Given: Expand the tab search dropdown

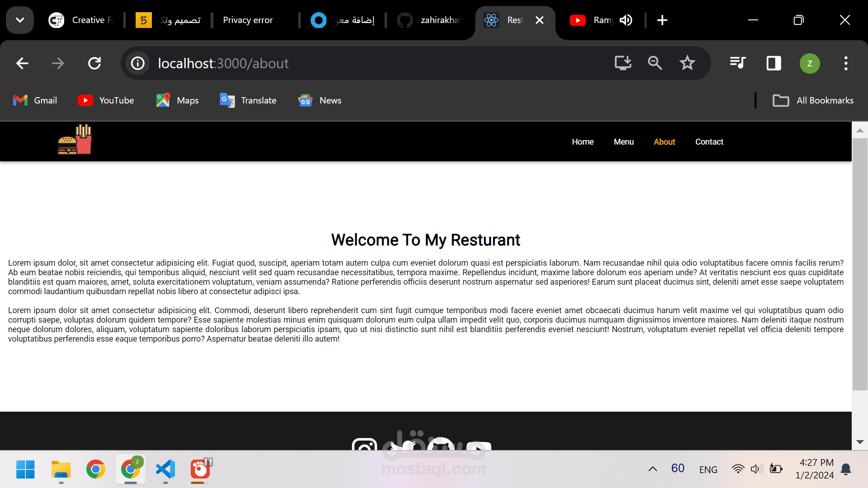Looking at the screenshot, I should [20, 20].
